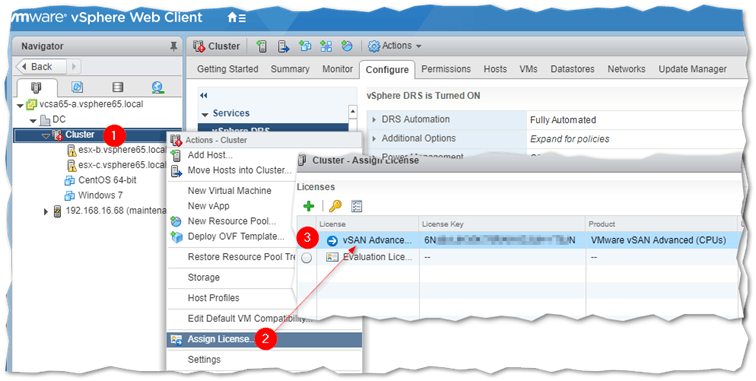The image size is (756, 381).
Task: Open the Networks tab
Action: pos(626,69)
